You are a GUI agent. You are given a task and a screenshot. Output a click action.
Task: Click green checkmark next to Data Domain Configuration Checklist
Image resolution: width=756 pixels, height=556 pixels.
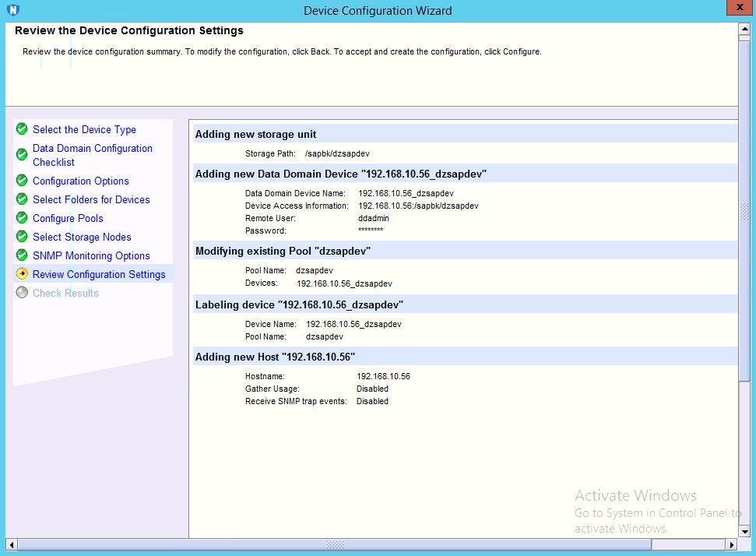click(22, 155)
